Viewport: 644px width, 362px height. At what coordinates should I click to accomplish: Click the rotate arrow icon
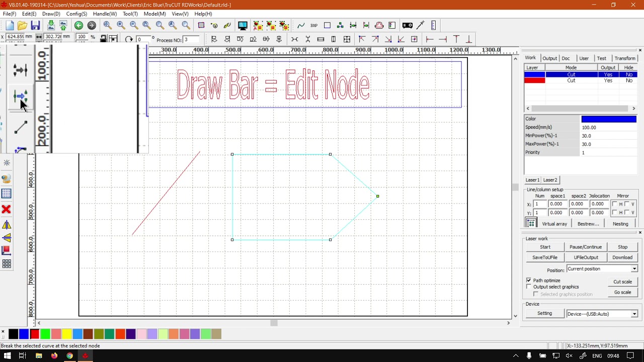pos(129,39)
